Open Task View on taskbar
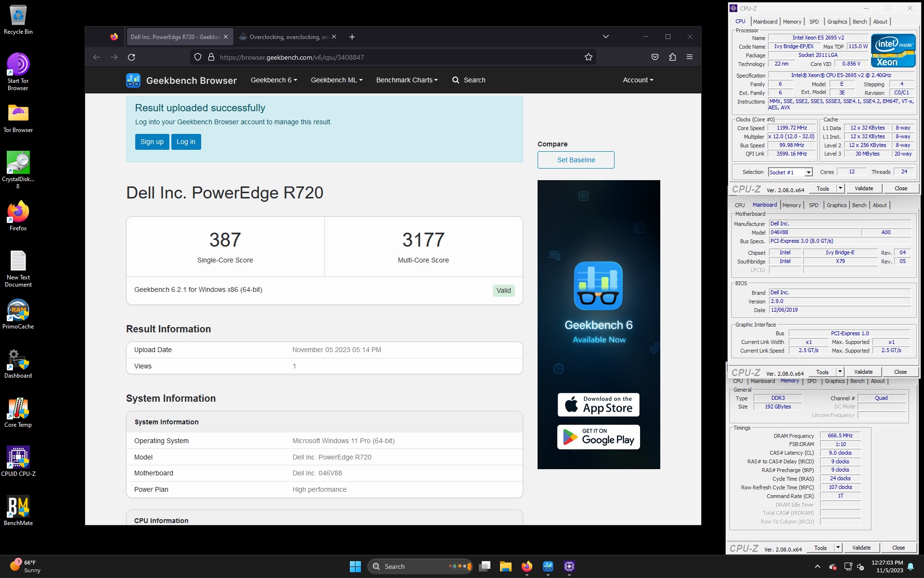Screen dimensions: 924x578 coord(485,566)
